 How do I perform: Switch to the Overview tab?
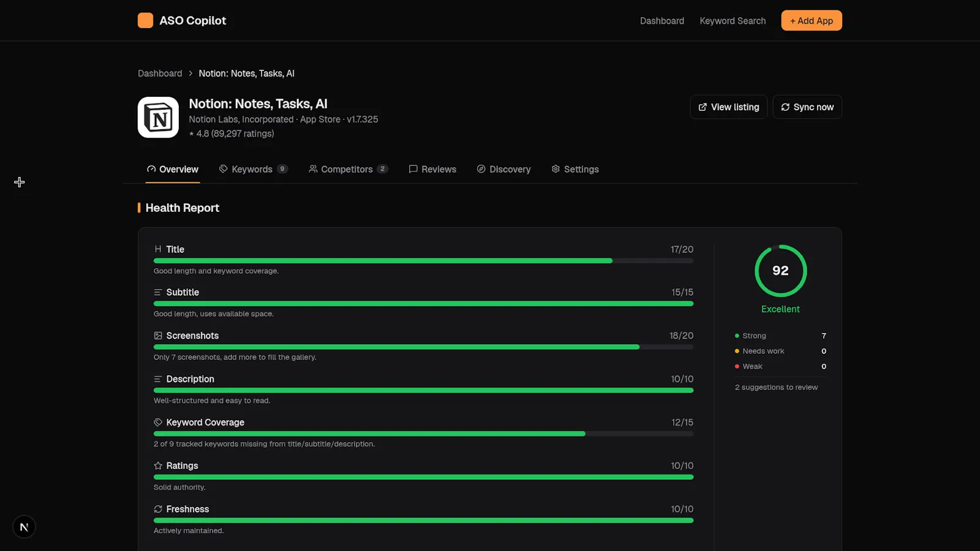(173, 169)
